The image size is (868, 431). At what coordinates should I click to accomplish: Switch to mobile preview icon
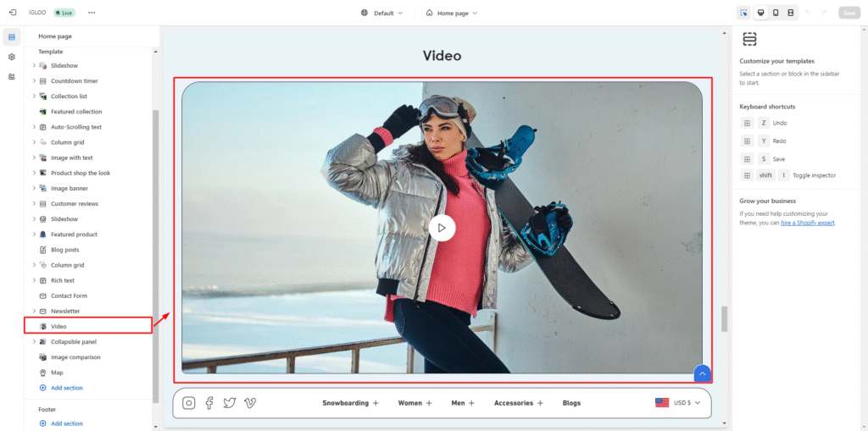(x=776, y=13)
